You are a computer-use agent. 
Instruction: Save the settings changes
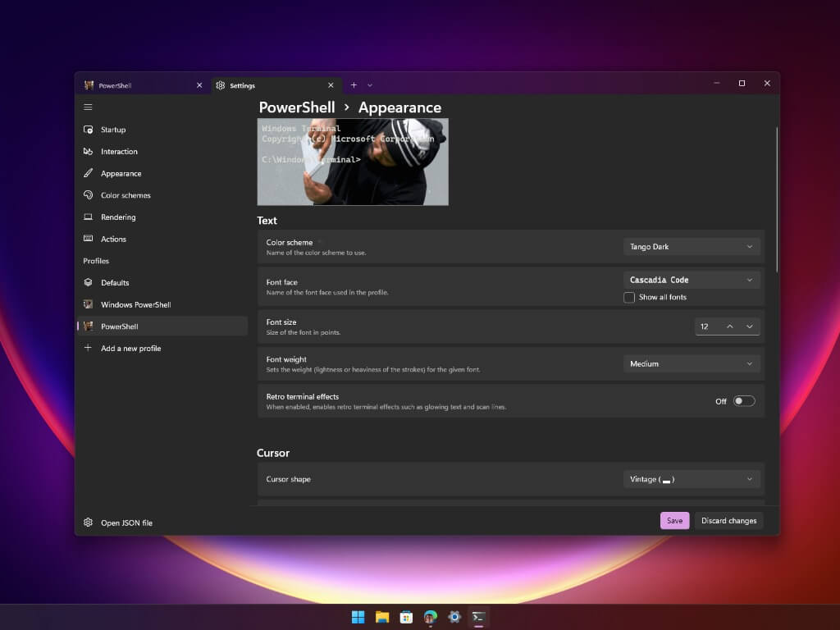(x=674, y=520)
